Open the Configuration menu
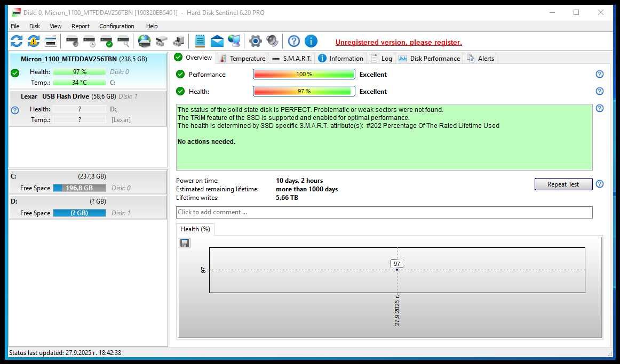The image size is (620, 364). tap(117, 26)
